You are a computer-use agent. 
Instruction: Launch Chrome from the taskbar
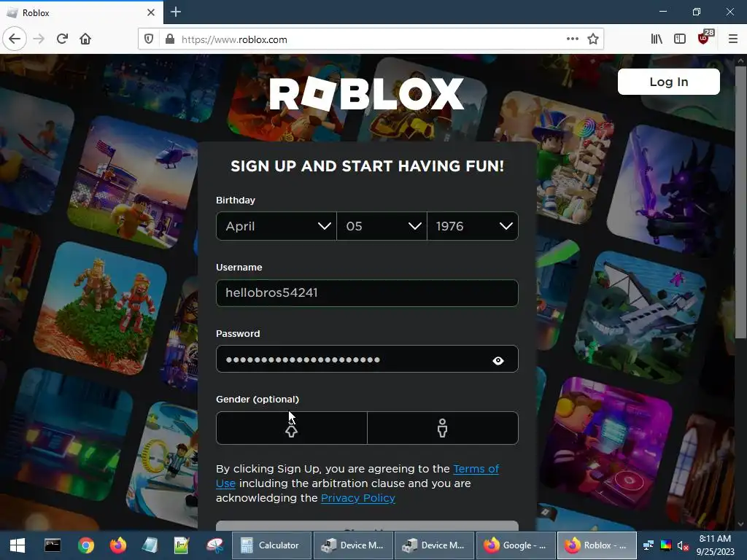coord(86,545)
